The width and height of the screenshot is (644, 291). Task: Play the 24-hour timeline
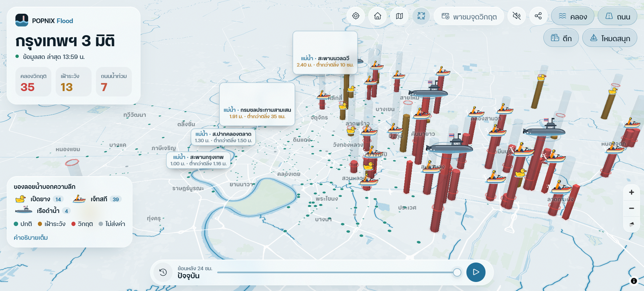click(x=476, y=272)
